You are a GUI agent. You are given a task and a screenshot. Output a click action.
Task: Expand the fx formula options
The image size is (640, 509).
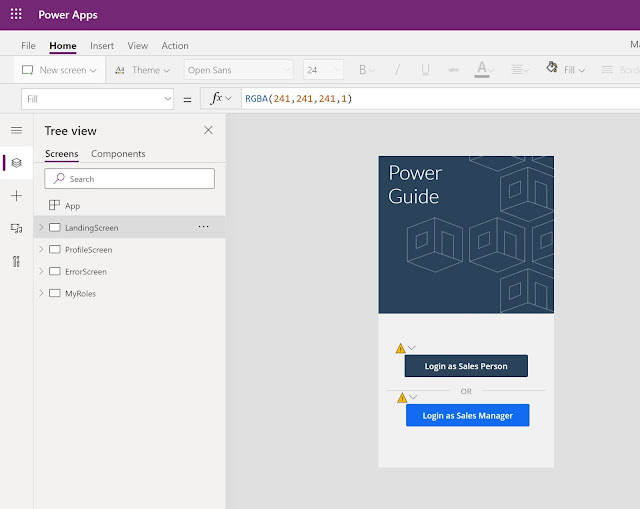221,99
